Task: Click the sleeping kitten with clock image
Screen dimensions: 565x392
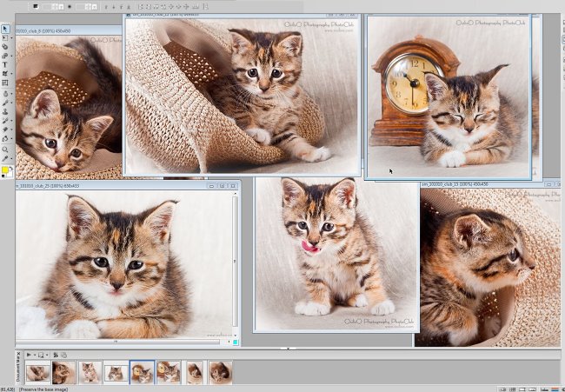Action: pyautogui.click(x=449, y=96)
